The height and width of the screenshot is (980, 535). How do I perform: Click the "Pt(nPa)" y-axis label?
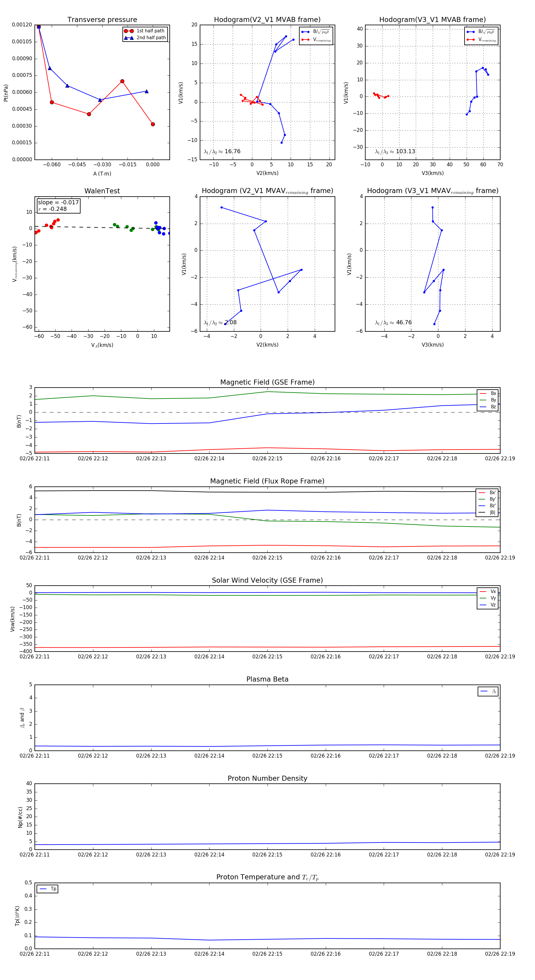coord(6,92)
